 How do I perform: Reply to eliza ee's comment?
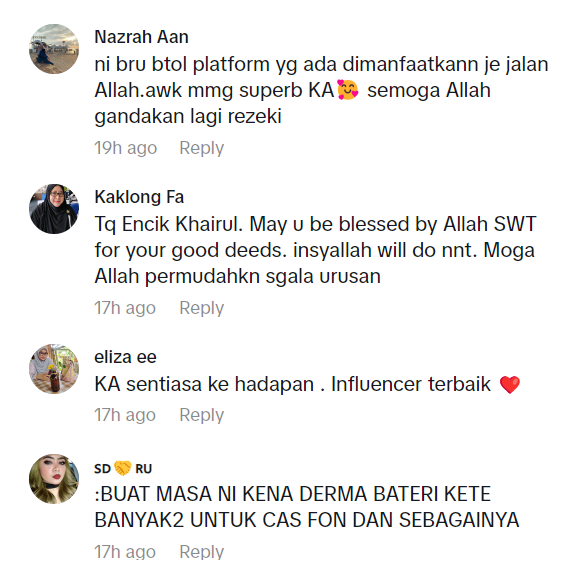(201, 415)
